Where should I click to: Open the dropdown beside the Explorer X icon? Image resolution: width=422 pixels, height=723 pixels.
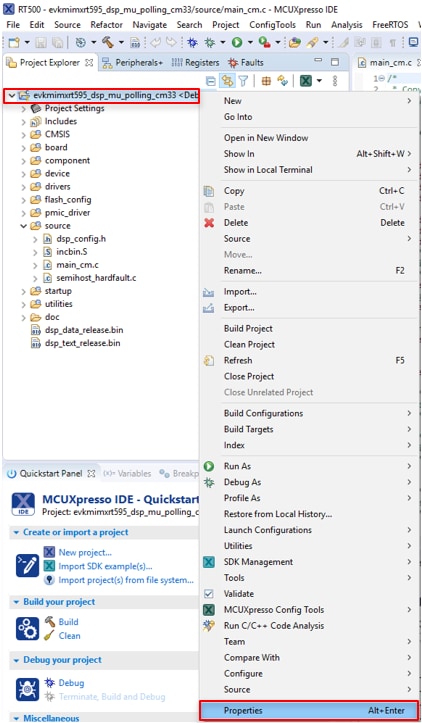click(x=318, y=82)
